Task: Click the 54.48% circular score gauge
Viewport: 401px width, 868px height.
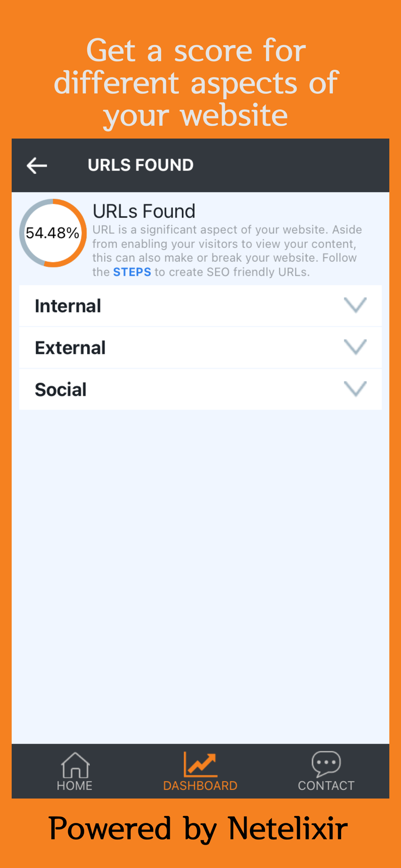Action: (x=53, y=233)
